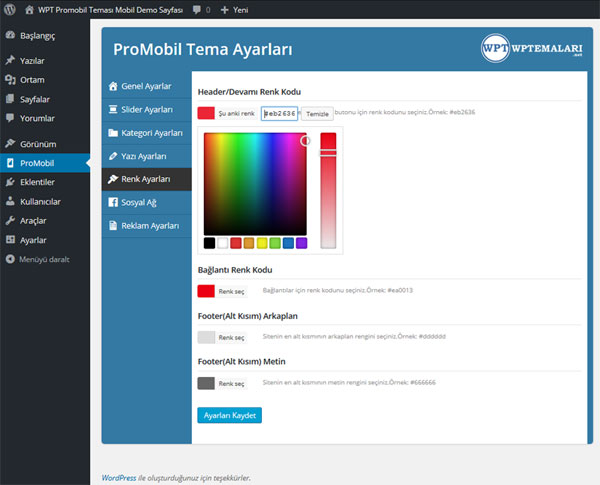Click the Footer Arkaplan light gray swatch
The image size is (600, 485).
[206, 337]
